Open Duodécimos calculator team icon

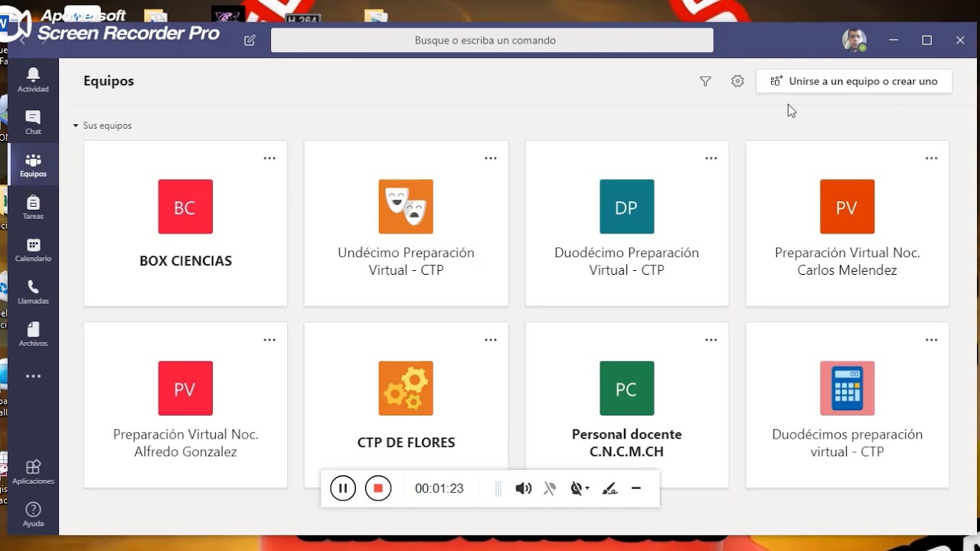(847, 389)
